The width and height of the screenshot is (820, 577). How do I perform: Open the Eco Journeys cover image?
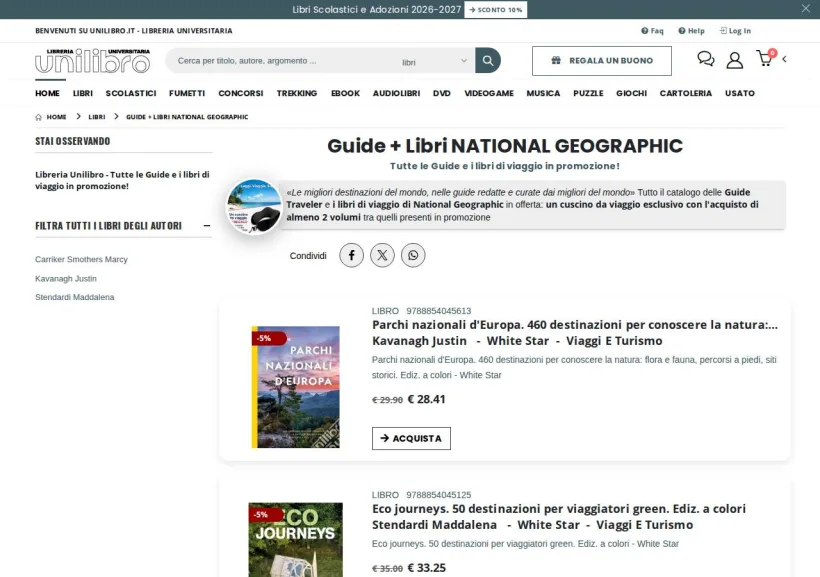tap(295, 540)
